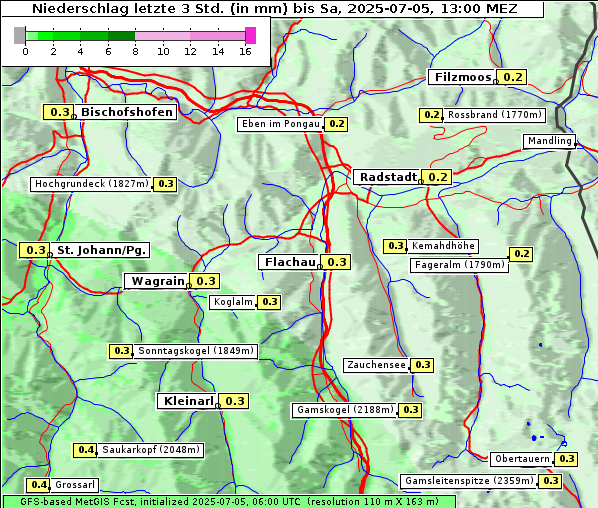598x508 pixels.
Task: Click the 0.2 value above Fageralm
Action: click(521, 254)
